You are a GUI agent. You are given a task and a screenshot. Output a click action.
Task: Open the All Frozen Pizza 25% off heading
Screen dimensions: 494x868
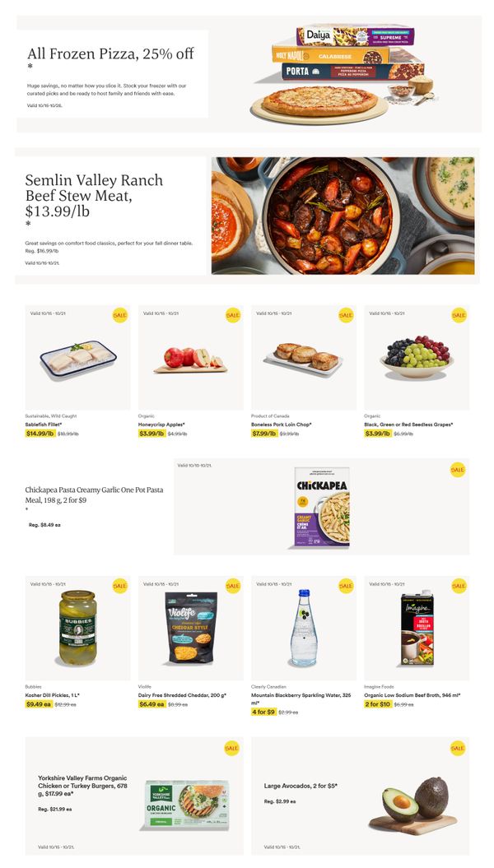click(111, 53)
